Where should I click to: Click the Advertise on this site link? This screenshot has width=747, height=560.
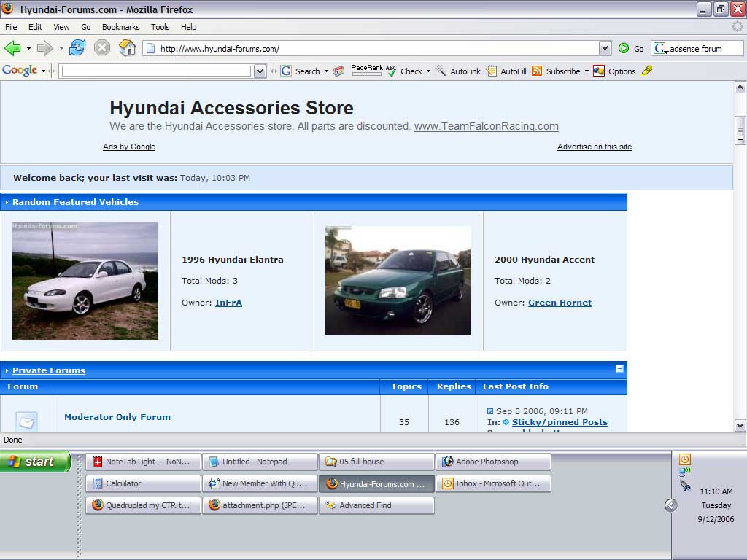coord(595,147)
